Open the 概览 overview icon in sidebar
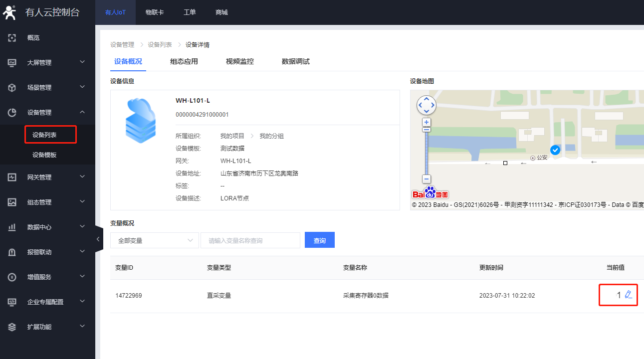 [12, 37]
